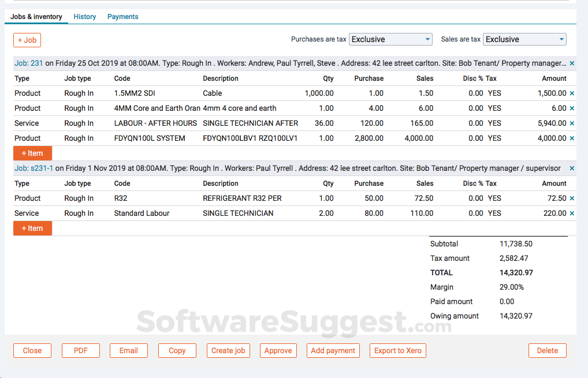Select the Jobs & inventory tab
The width and height of the screenshot is (588, 378).
tap(36, 17)
